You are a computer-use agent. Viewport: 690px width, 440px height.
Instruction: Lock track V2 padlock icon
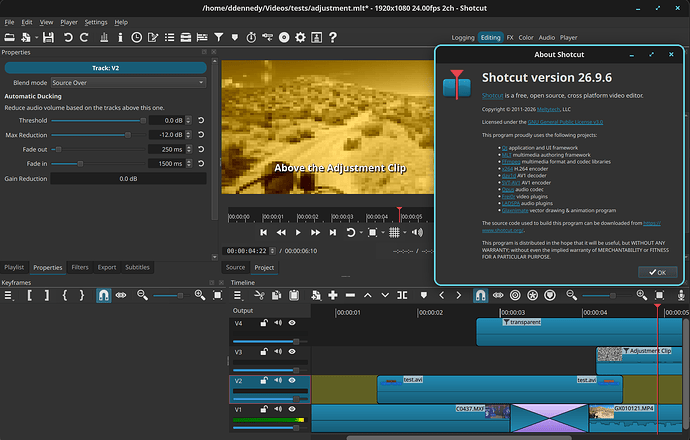coord(264,380)
